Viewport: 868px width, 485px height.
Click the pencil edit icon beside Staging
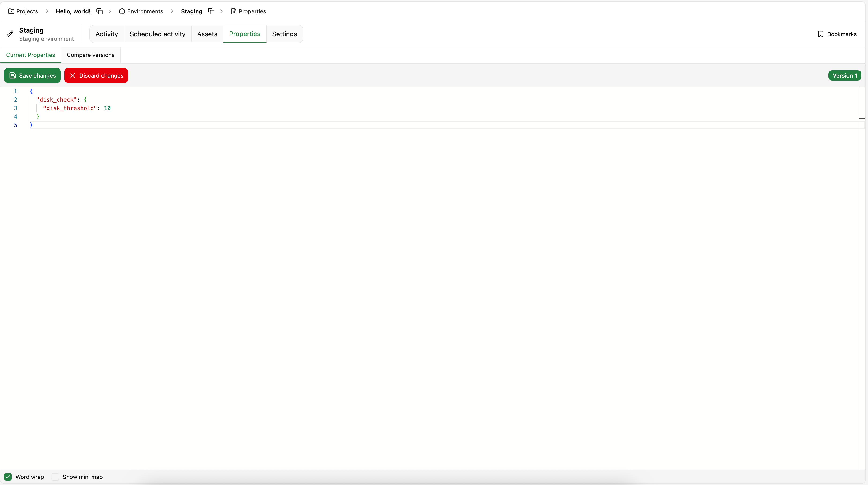click(10, 34)
